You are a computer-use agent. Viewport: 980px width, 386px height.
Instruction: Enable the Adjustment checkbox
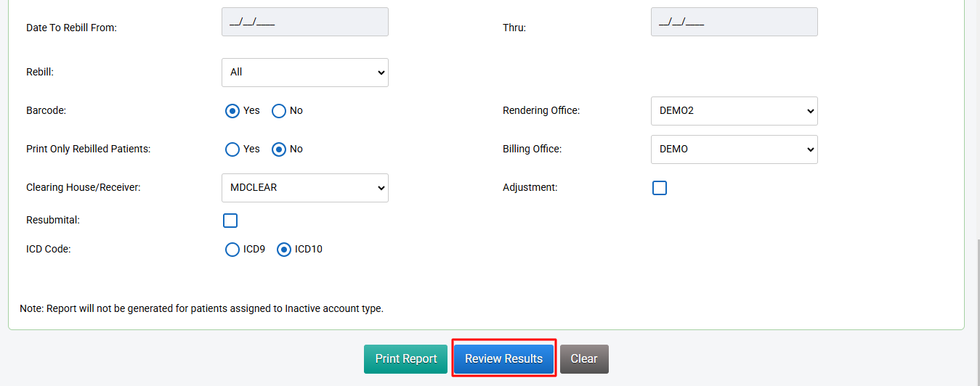660,188
